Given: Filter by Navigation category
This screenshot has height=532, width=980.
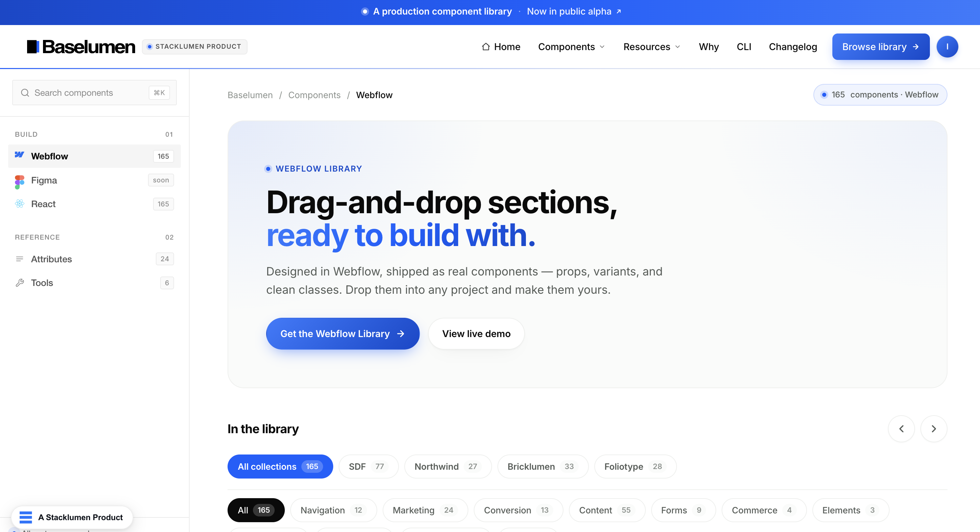Looking at the screenshot, I should point(333,510).
